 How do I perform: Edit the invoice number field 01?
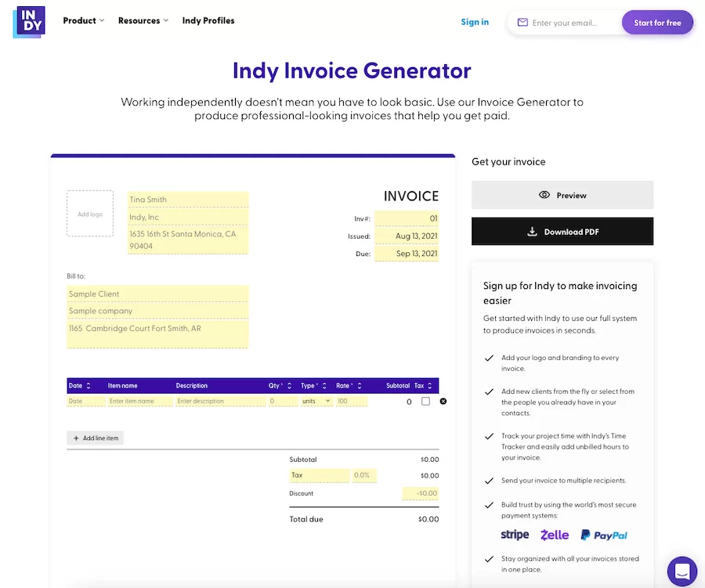pyautogui.click(x=407, y=218)
